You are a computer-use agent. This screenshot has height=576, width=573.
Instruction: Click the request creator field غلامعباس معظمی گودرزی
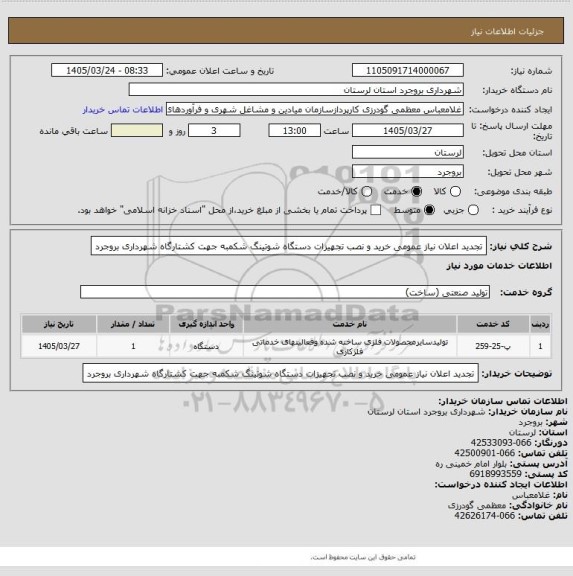315,109
